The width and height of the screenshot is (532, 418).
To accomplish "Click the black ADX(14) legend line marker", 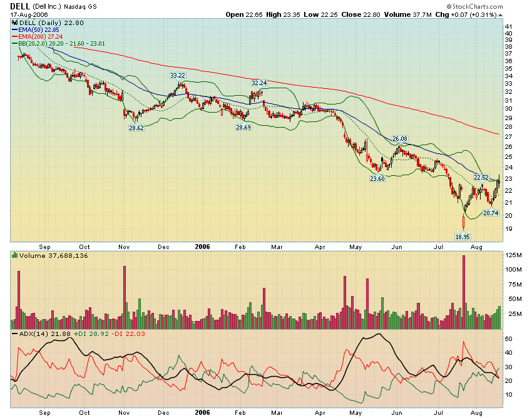I will (x=14, y=334).
